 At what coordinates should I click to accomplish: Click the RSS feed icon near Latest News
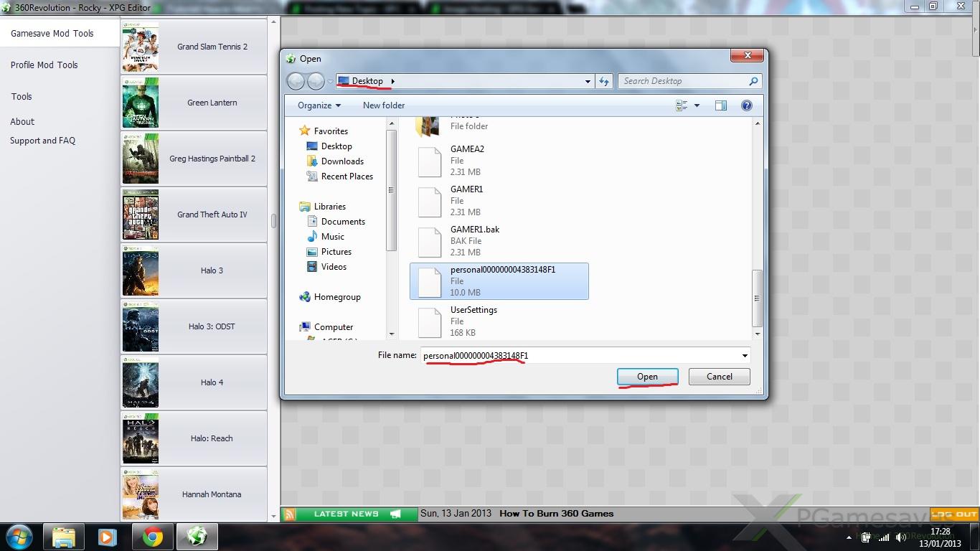point(289,514)
